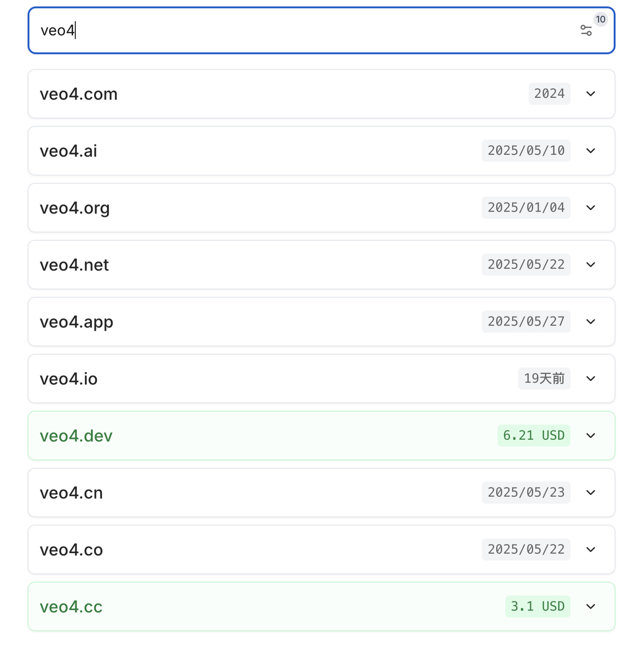Select the veo4.dev domain name

76,436
